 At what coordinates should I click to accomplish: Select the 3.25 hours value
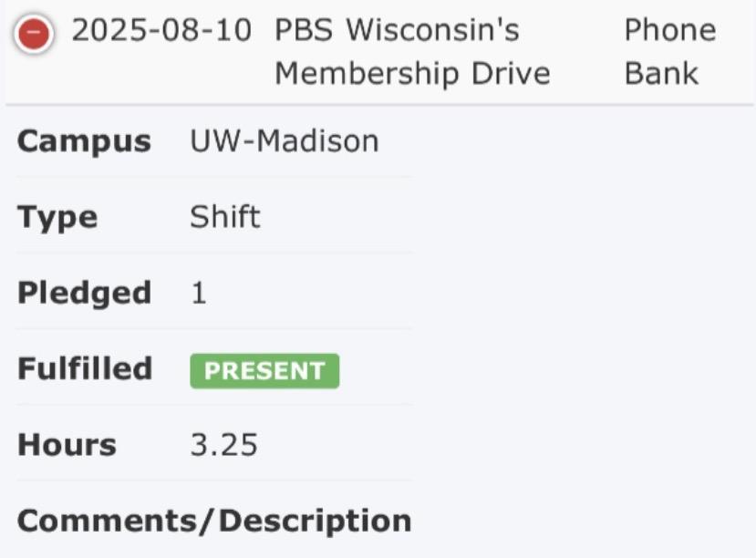(x=223, y=446)
